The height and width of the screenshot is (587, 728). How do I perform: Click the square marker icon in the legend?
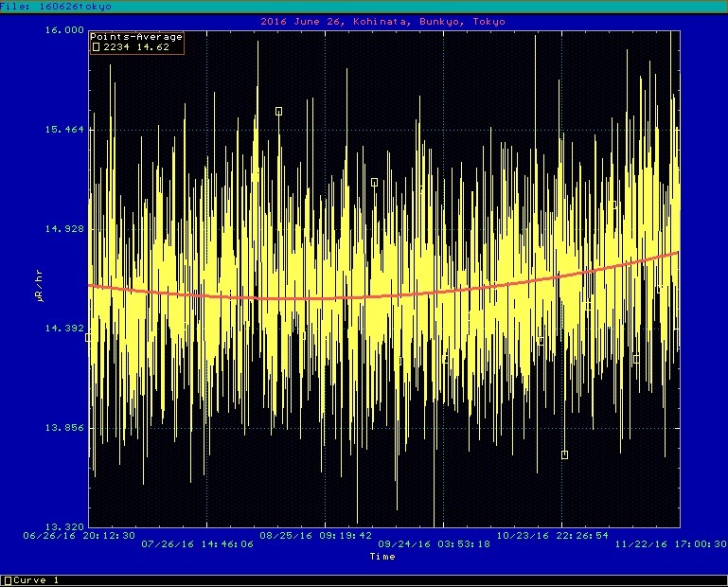96,46
